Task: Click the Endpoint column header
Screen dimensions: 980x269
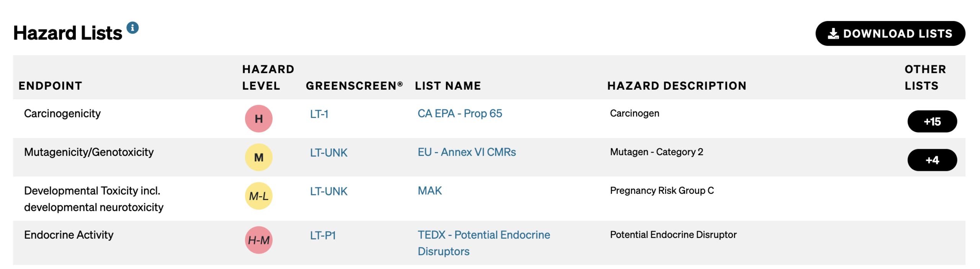Action: (50, 86)
